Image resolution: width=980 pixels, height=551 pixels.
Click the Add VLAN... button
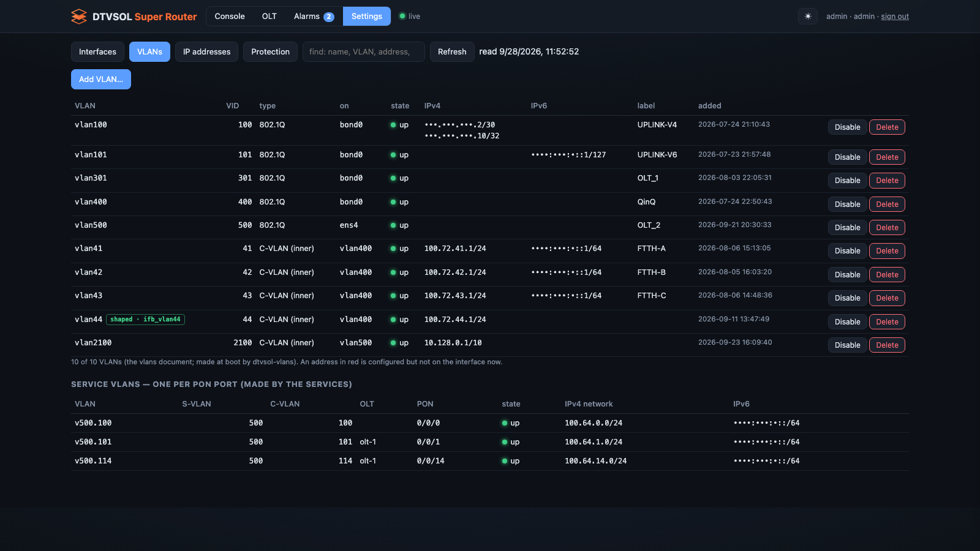coord(101,80)
